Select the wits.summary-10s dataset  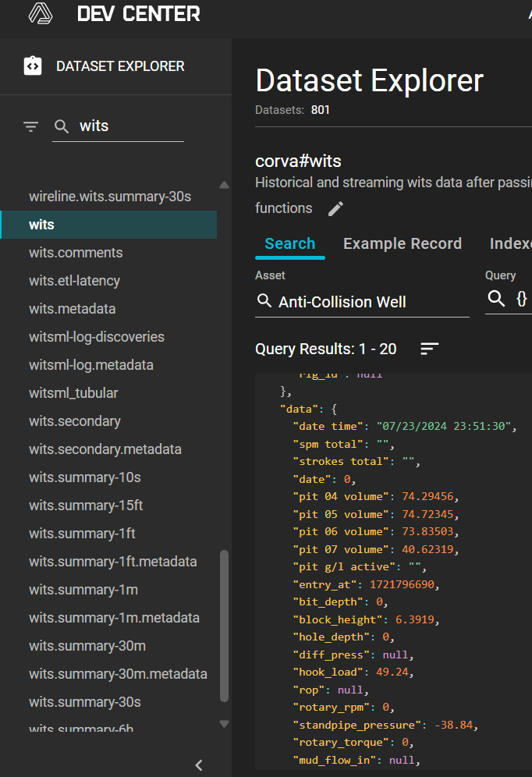pos(85,477)
